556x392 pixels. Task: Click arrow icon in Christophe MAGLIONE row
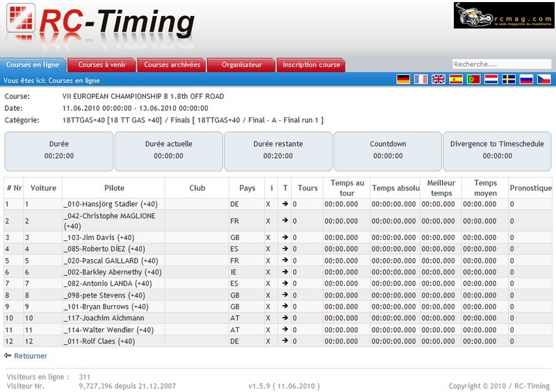[x=285, y=220]
